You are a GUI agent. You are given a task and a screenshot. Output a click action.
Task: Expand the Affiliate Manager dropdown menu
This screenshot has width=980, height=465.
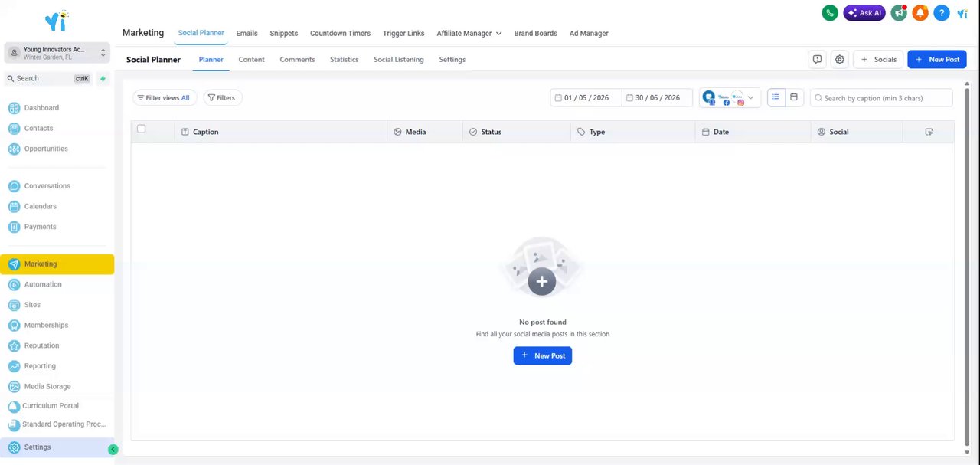469,34
